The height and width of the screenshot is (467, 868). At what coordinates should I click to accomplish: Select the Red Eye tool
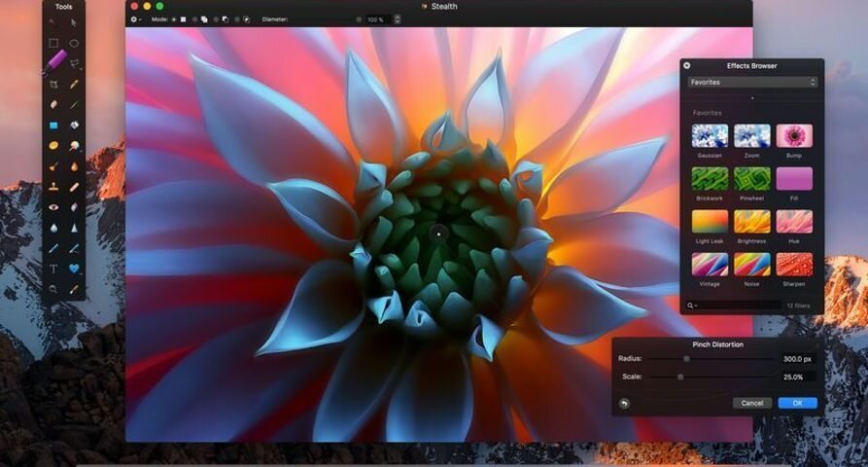tap(53, 207)
